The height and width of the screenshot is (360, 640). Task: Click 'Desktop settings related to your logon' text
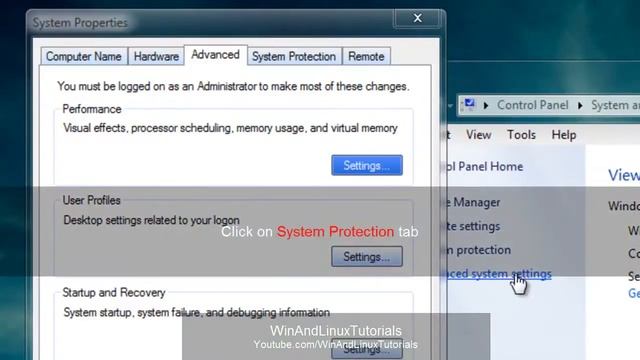click(151, 220)
